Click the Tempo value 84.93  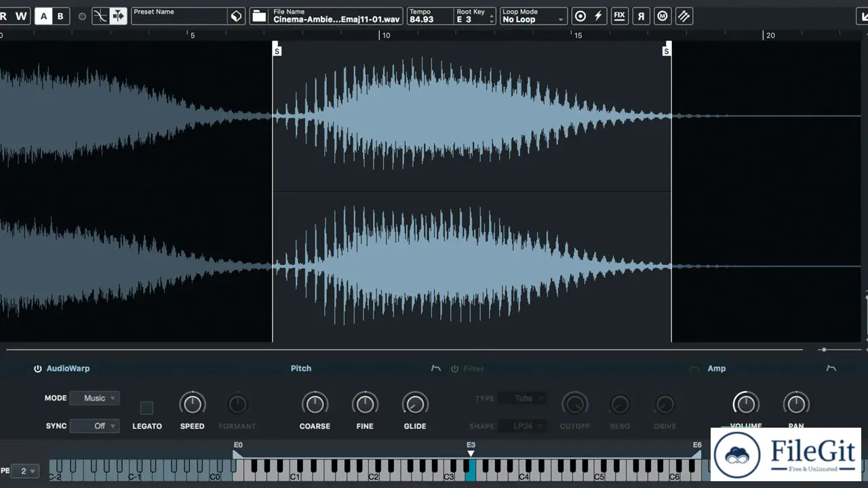coord(422,20)
